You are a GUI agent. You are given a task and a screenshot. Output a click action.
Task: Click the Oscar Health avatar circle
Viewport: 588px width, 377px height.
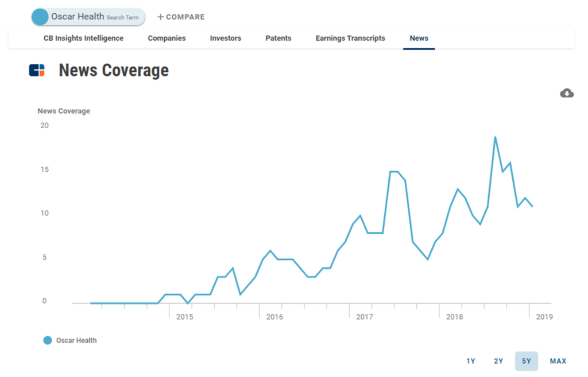(x=39, y=17)
